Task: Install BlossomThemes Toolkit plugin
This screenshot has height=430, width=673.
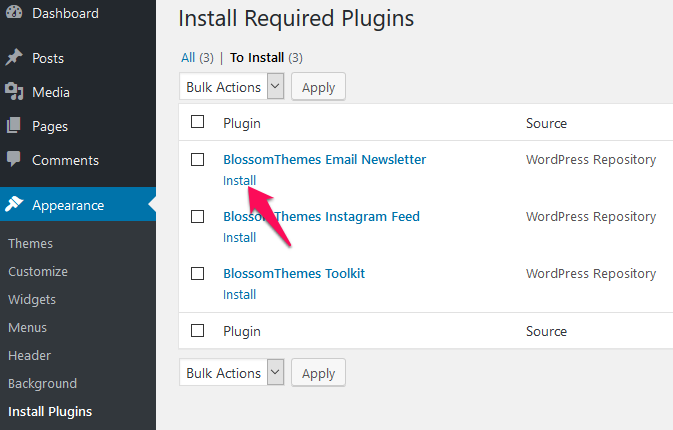Action: pos(239,295)
